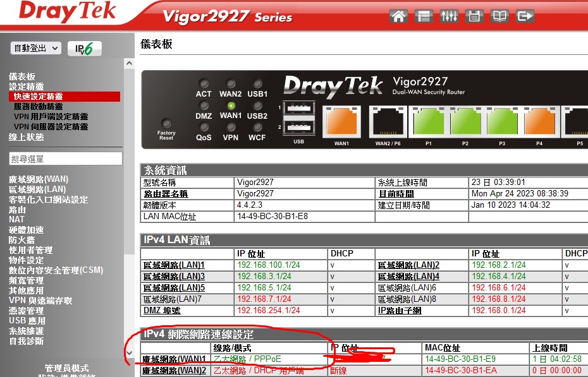Click the orange WAN1 port on router
588x377 pixels.
[341, 123]
